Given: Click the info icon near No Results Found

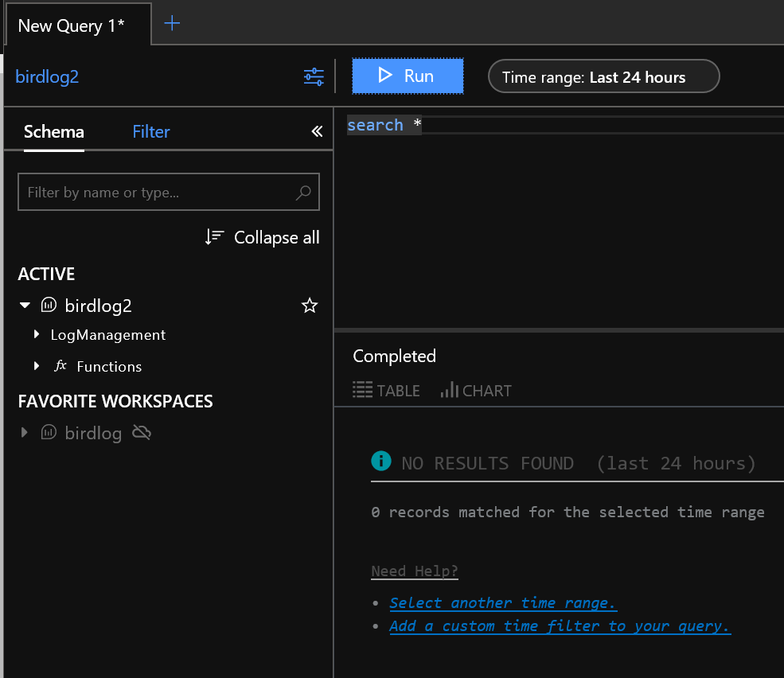Looking at the screenshot, I should coord(381,461).
